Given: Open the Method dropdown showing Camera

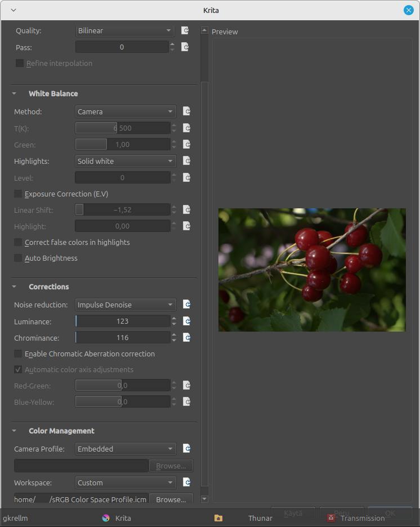Looking at the screenshot, I should coord(126,111).
